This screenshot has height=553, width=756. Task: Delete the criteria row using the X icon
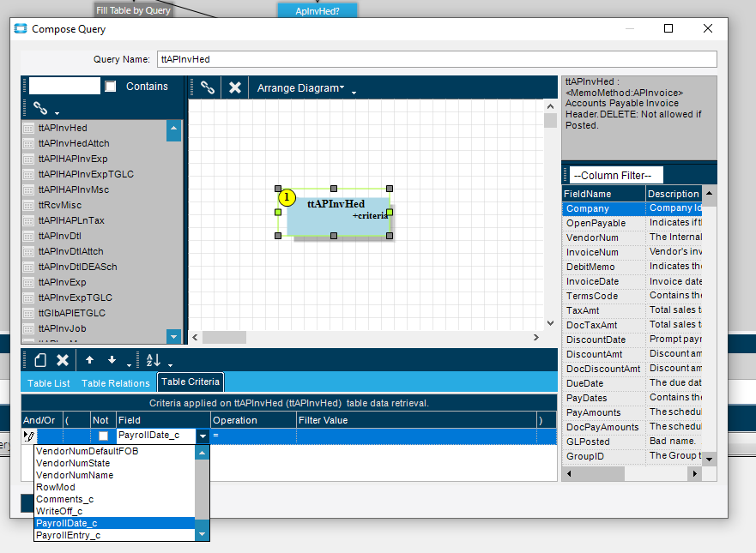63,360
